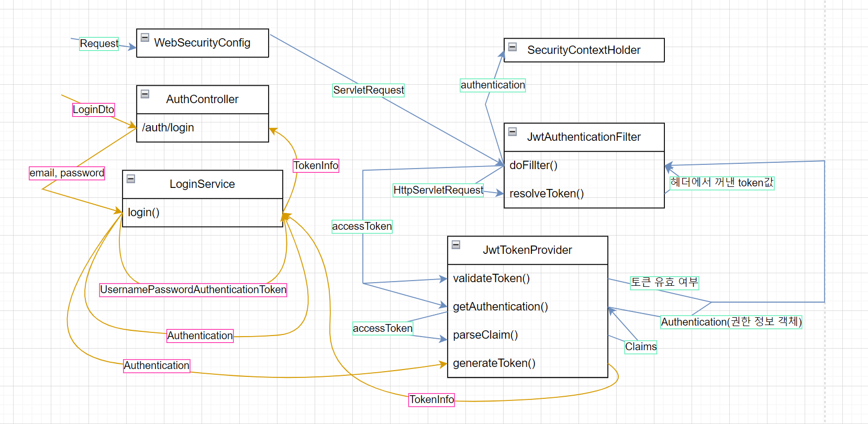Collapse the WebSecurityConfig container

145,38
